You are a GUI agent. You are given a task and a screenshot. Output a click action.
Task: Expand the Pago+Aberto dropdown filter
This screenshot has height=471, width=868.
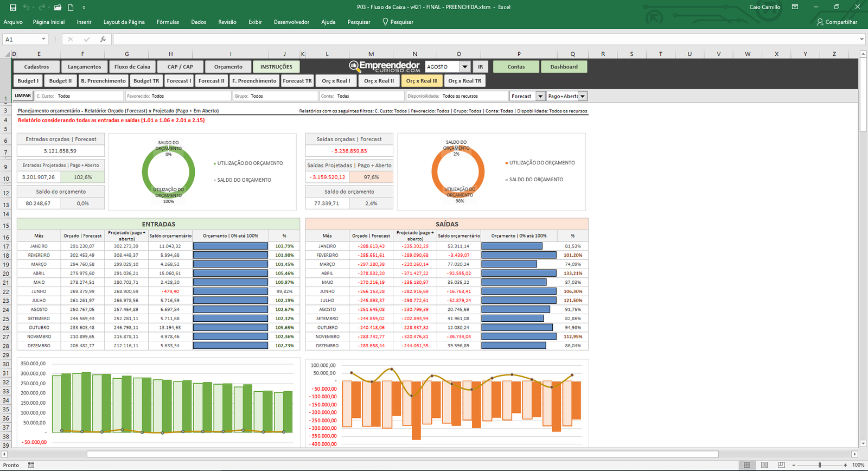pos(583,97)
